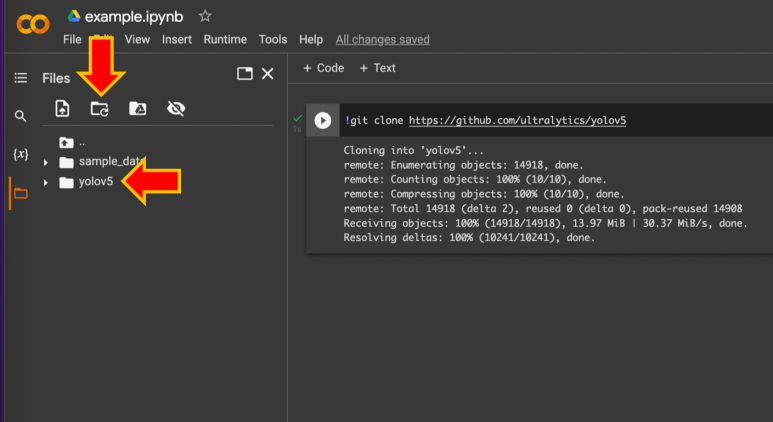Toggle the Files folder sidebar icon

pos(20,193)
